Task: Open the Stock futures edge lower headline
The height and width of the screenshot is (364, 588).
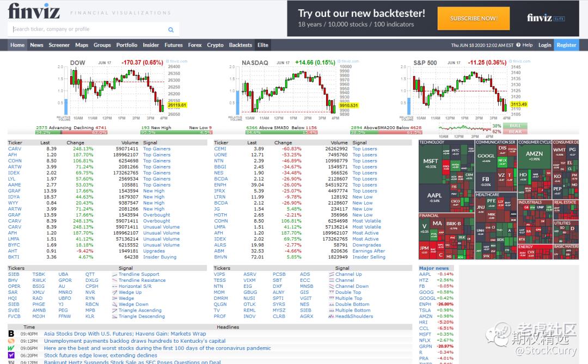Action: coord(101,355)
